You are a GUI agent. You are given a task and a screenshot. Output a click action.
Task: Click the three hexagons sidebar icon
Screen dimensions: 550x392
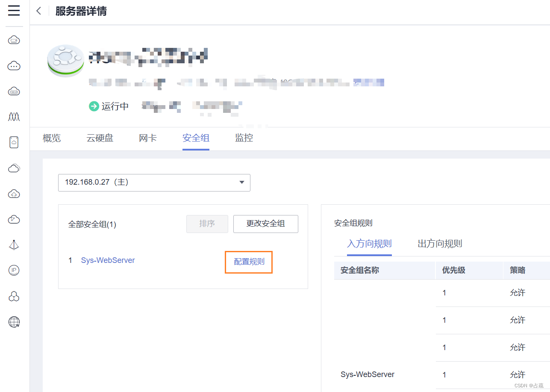click(x=14, y=296)
